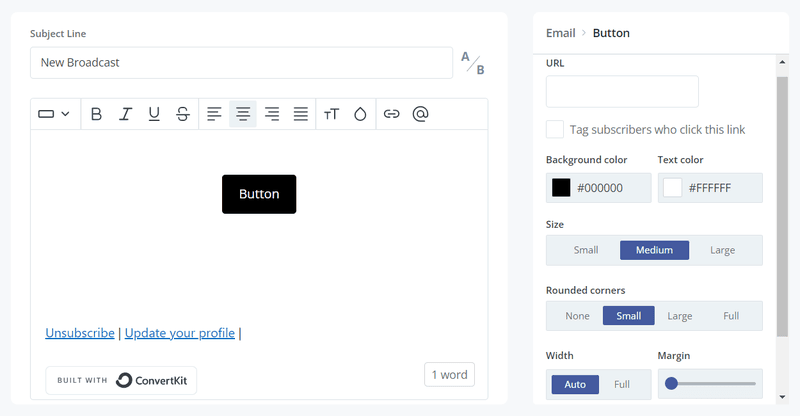Set button width to Full
The image size is (800, 416).
pos(622,384)
